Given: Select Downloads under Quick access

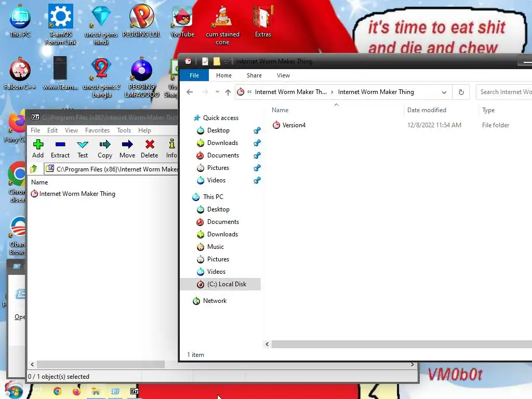Looking at the screenshot, I should (222, 143).
